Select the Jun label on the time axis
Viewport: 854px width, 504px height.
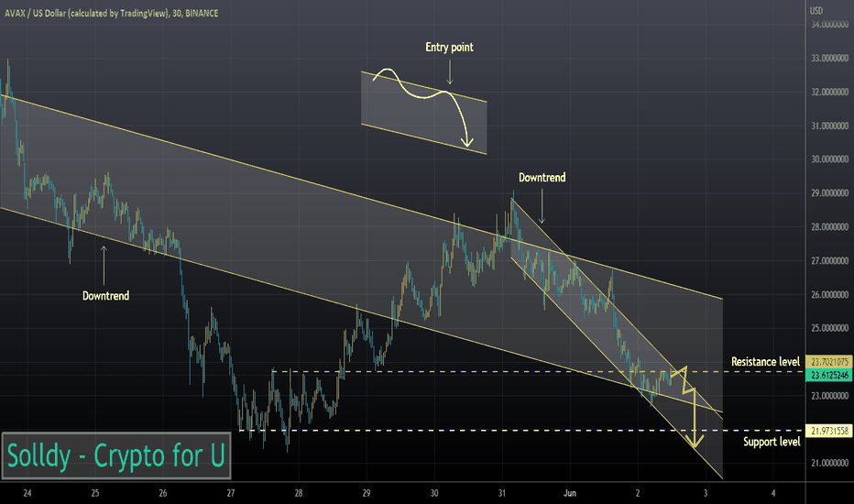(570, 493)
